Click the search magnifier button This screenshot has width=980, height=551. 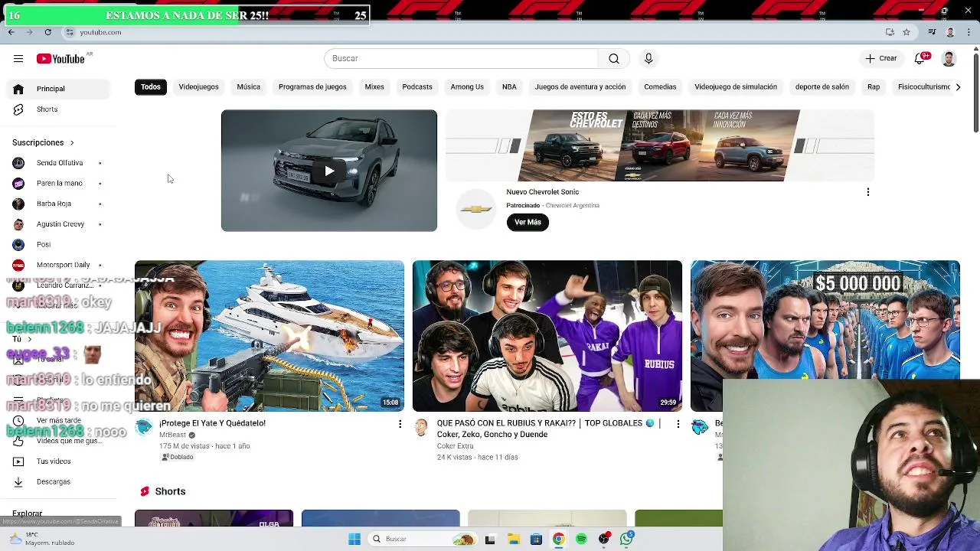tap(613, 58)
